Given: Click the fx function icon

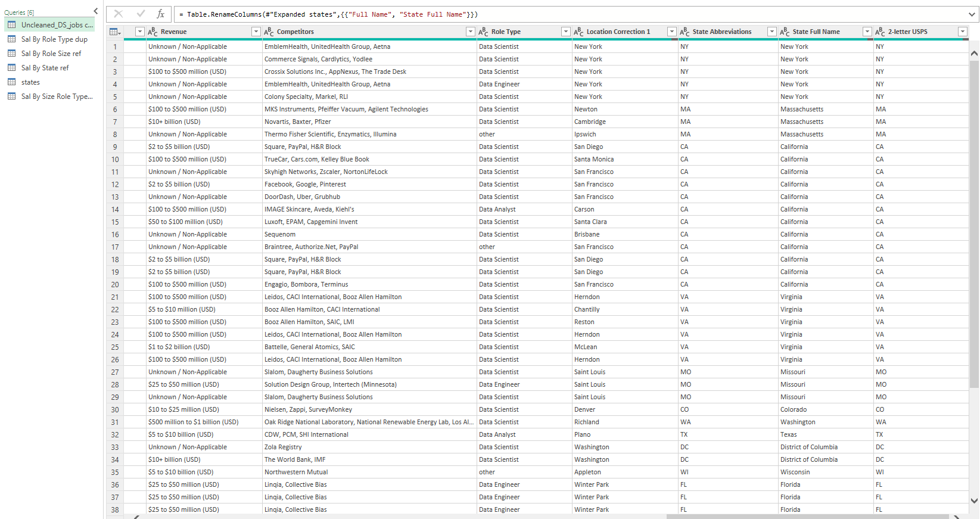Looking at the screenshot, I should tap(161, 14).
